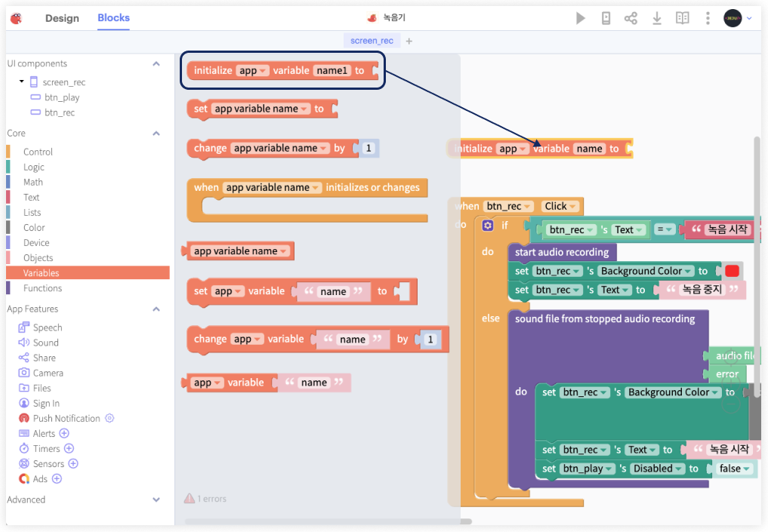Open the mobile device preview icon

606,19
